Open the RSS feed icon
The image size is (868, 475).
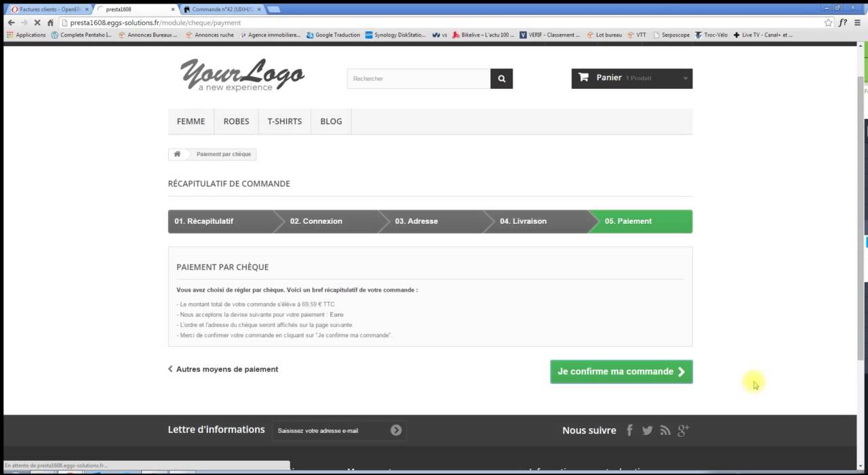pyautogui.click(x=665, y=430)
